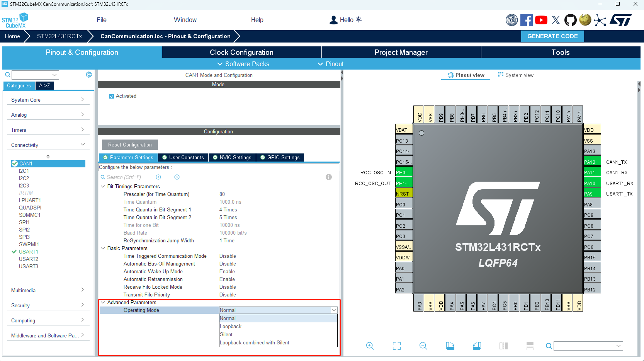Viewport: 644px width, 361px height.
Task: Click the user account icon
Action: click(333, 20)
